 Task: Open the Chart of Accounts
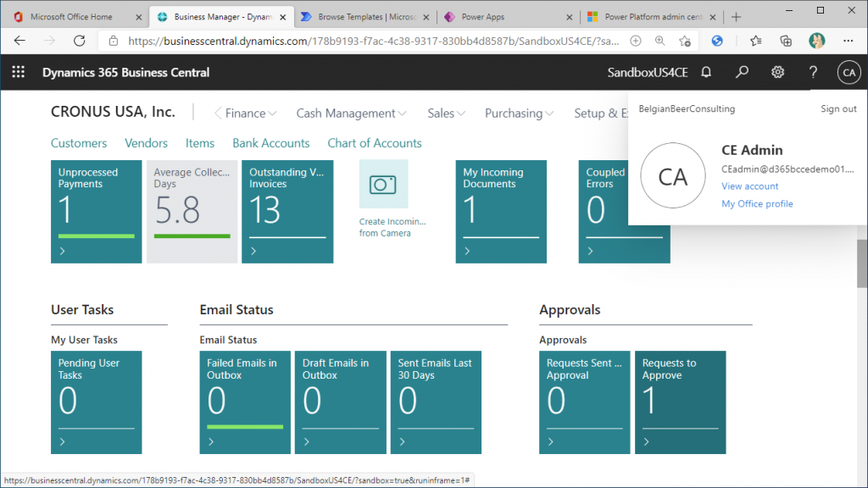click(374, 143)
